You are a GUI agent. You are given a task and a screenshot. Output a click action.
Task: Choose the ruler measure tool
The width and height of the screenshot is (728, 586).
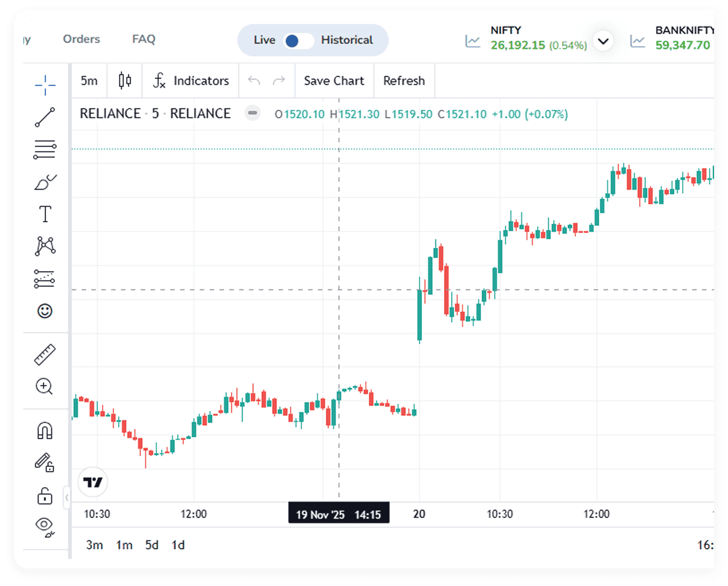[x=45, y=354]
